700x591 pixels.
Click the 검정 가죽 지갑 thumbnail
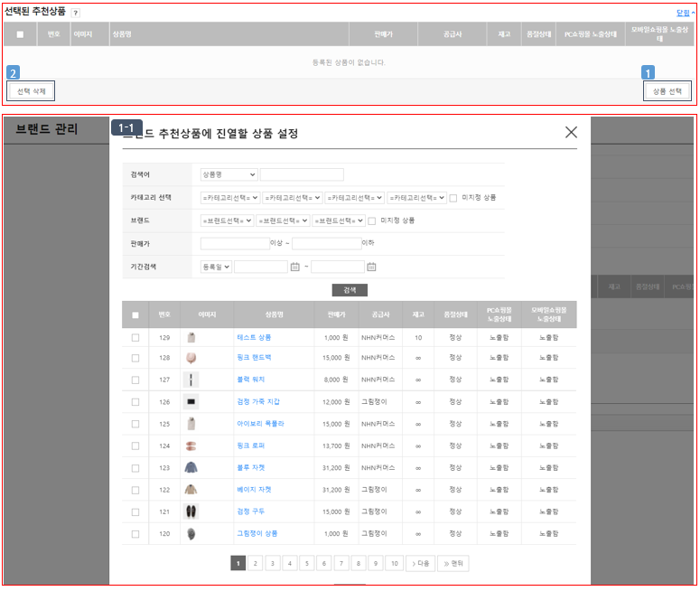pos(191,401)
